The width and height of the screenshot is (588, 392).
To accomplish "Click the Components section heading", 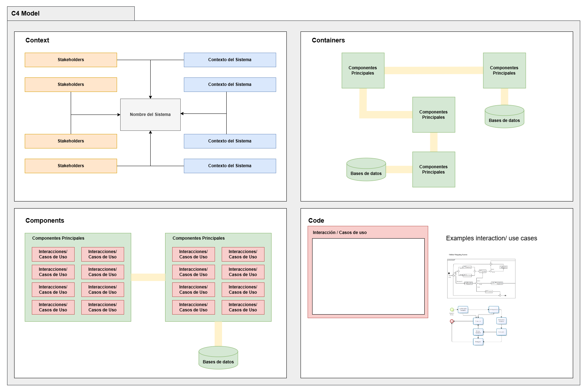I will tap(45, 221).
